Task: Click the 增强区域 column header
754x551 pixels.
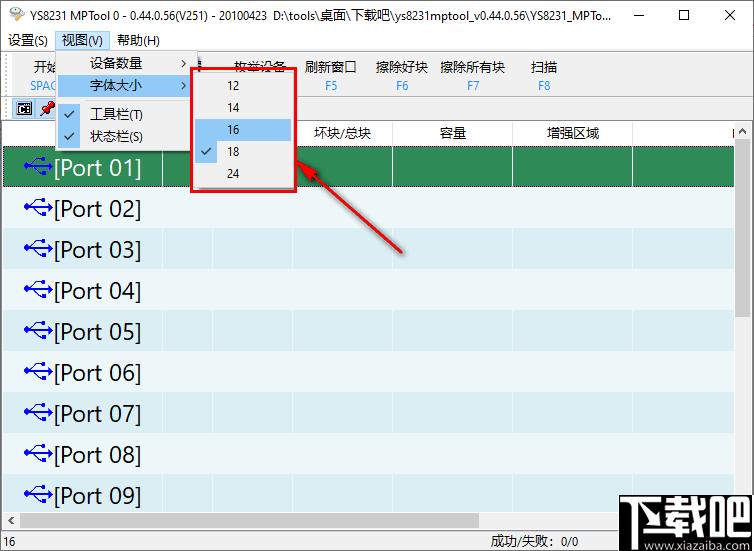Action: (x=572, y=133)
